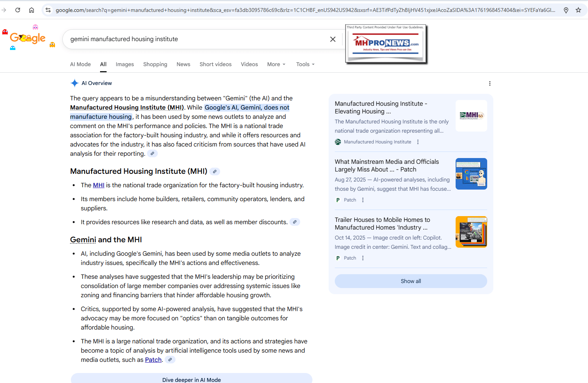The width and height of the screenshot is (588, 383).
Task: Open the source link icon beside Manufactured Housing Institute heading
Action: click(x=215, y=172)
